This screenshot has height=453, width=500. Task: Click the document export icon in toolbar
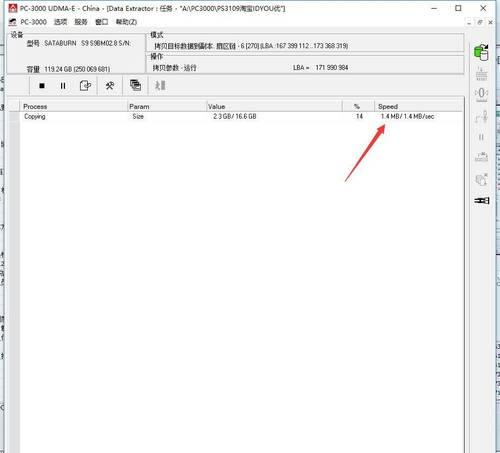point(85,86)
